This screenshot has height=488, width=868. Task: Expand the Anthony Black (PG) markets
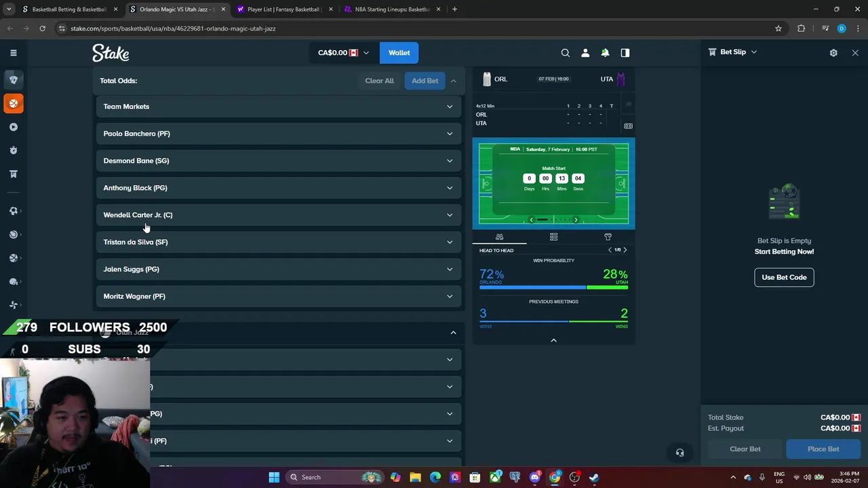[279, 188]
